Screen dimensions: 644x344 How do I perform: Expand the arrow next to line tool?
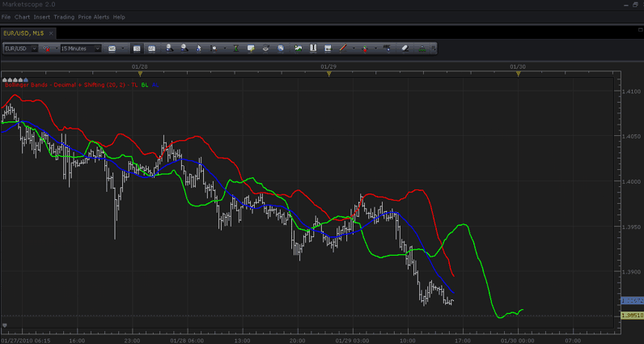[354, 49]
